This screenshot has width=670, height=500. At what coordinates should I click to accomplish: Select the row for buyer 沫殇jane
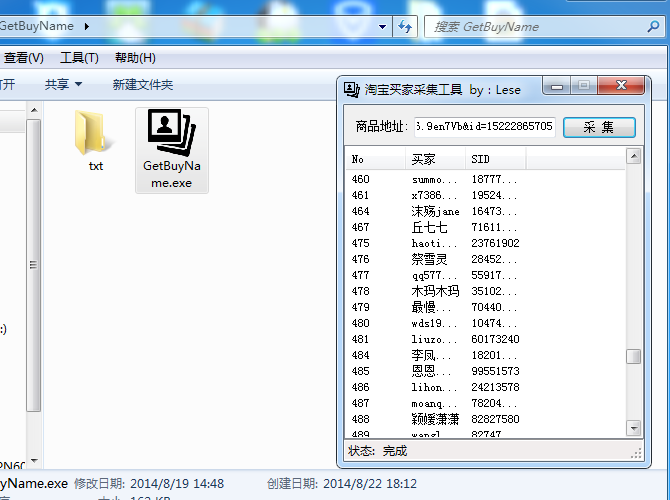coord(436,211)
